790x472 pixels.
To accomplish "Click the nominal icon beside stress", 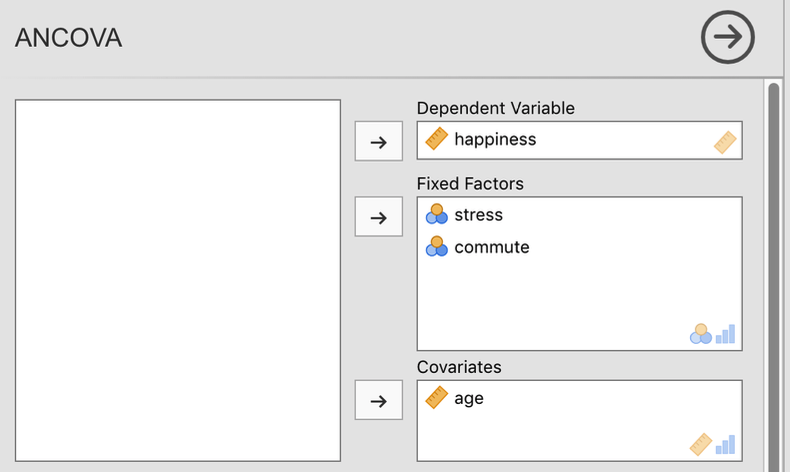I will pos(436,214).
